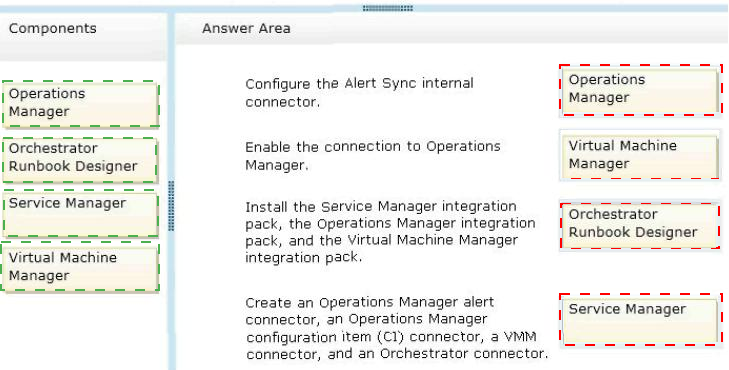Click 'Enable the connection to Operations Manager' text
The height and width of the screenshot is (370, 729).
372,156
